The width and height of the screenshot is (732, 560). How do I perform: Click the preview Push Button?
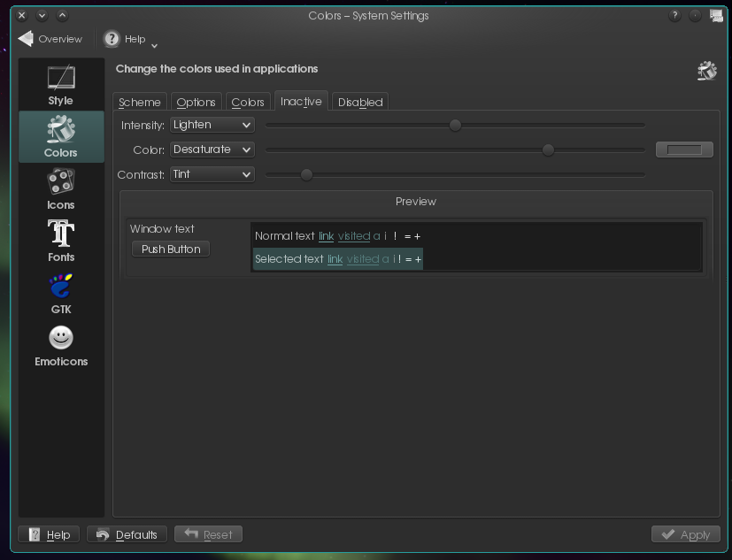click(171, 249)
